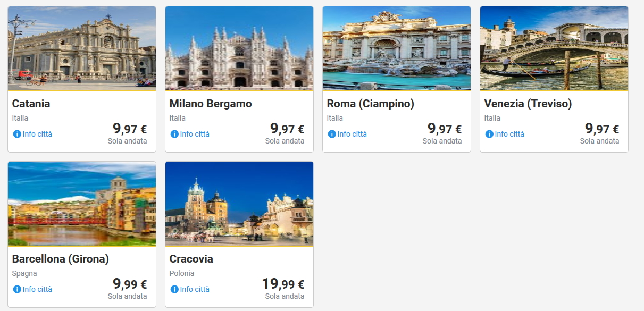Click the info icon on Catania card
Screen dimensions: 644x311
pos(17,134)
